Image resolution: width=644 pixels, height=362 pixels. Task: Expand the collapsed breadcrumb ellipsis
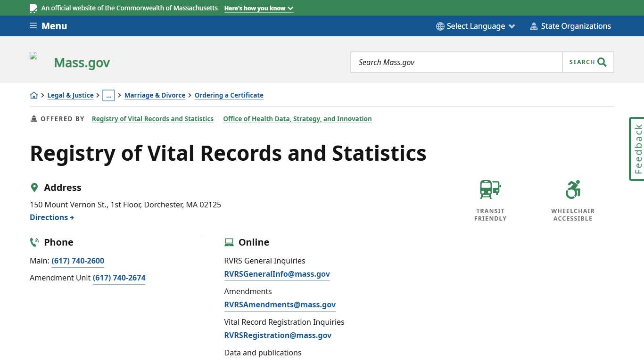coord(109,95)
